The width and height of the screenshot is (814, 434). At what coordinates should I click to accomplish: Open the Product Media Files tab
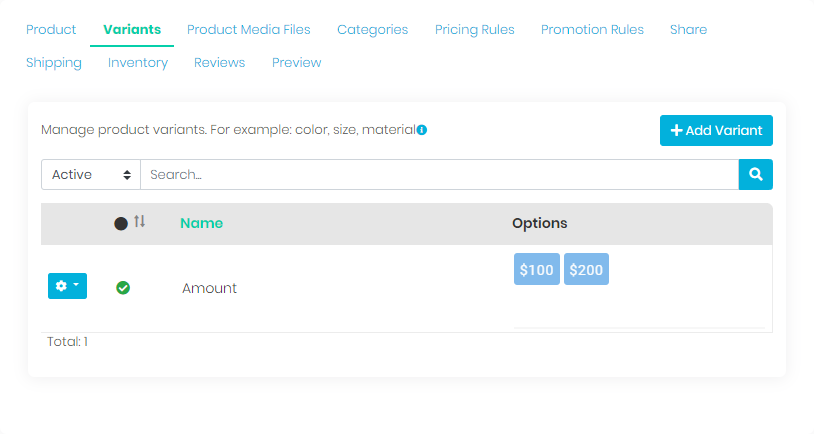tap(248, 30)
